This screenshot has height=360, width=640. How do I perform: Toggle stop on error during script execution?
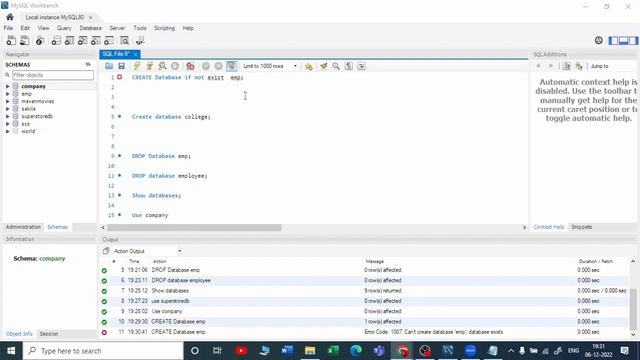190,66
